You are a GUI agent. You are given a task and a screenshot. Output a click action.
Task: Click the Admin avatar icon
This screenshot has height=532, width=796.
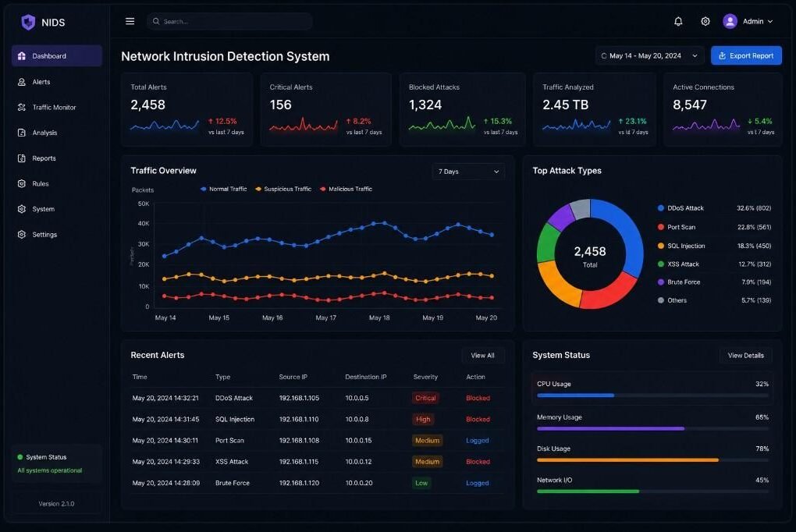(730, 21)
